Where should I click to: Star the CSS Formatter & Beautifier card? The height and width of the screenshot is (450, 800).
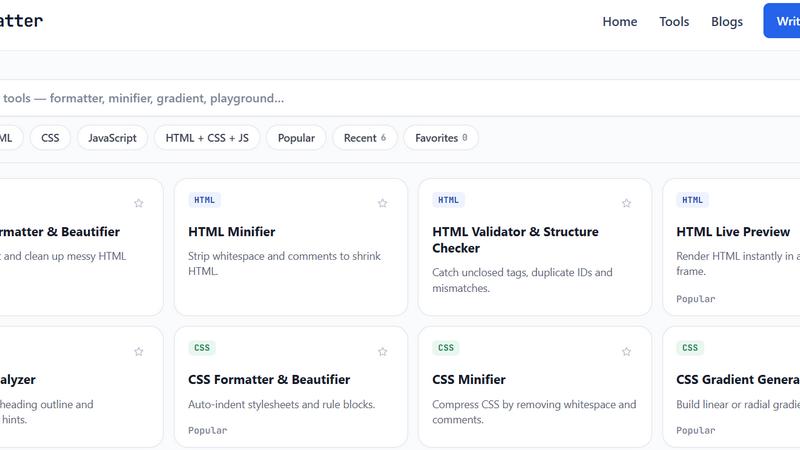[x=383, y=352]
